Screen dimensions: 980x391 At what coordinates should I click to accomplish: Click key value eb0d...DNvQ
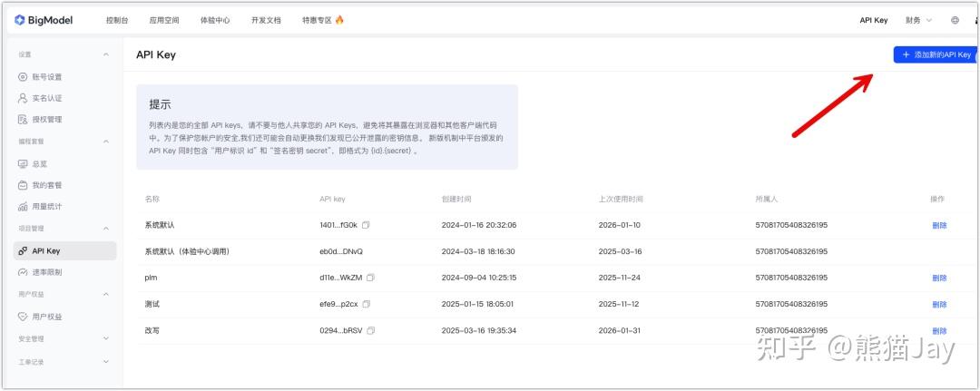[x=340, y=251]
